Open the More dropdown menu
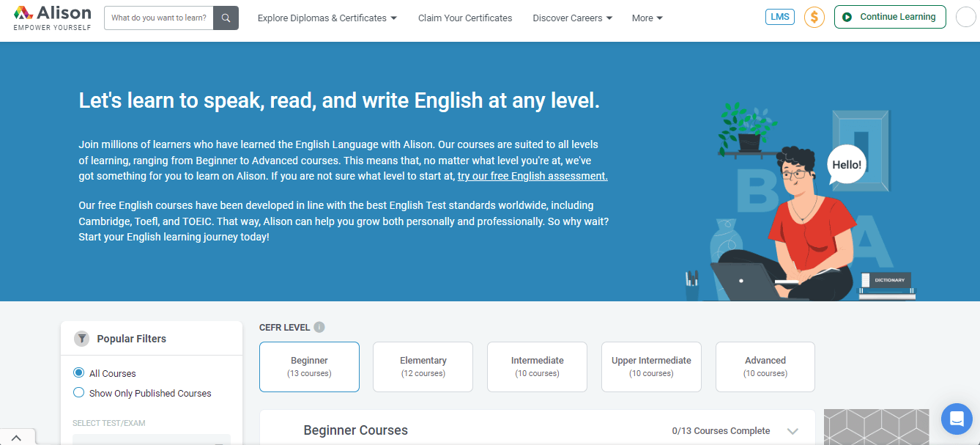 click(647, 18)
